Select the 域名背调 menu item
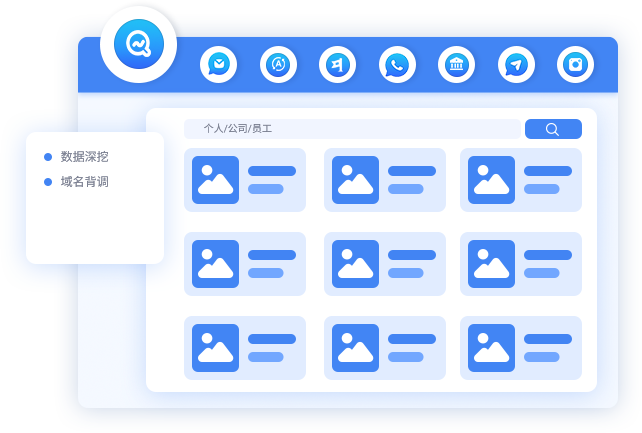 tap(77, 181)
